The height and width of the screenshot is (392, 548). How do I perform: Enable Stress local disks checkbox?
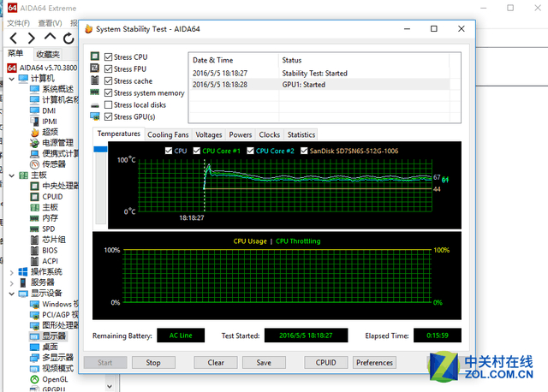(x=109, y=104)
